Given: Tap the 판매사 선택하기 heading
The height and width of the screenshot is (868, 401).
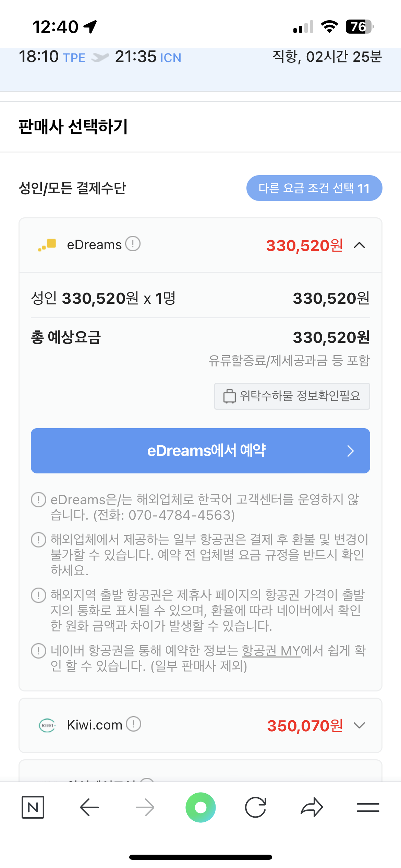Looking at the screenshot, I should click(x=73, y=127).
